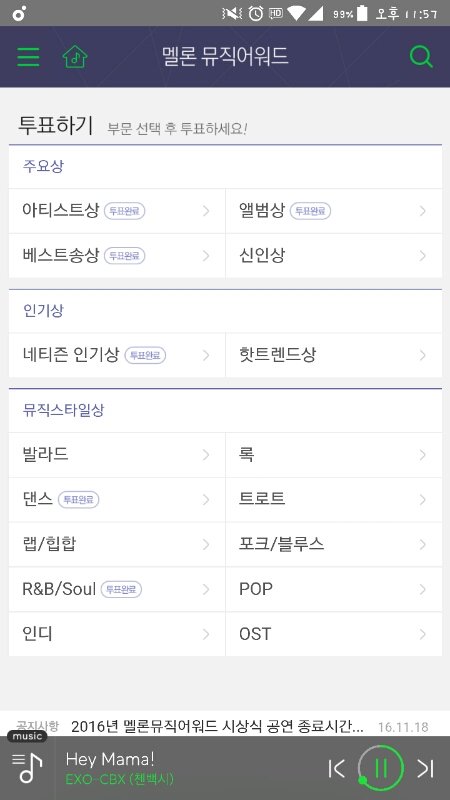This screenshot has width=450, height=800.
Task: Select the OST category
Action: 334,634
